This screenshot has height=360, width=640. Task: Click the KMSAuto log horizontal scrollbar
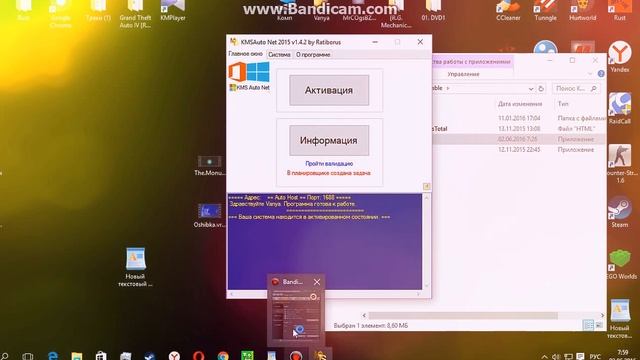(325, 293)
